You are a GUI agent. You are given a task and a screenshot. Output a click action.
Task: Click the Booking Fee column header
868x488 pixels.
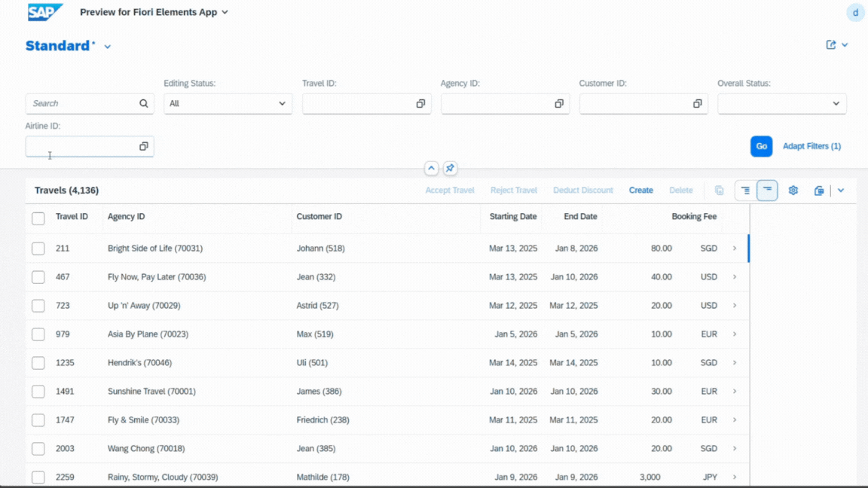(x=694, y=216)
